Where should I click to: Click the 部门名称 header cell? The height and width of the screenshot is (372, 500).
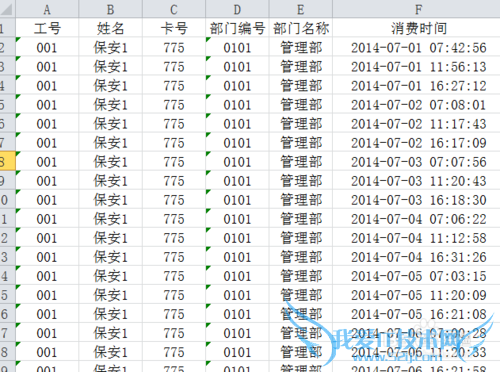click(301, 28)
